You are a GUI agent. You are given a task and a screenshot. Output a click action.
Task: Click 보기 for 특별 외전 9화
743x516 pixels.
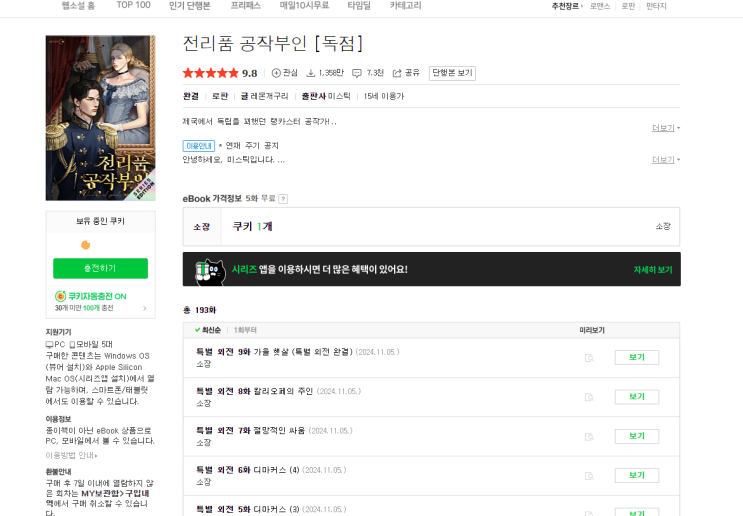point(637,357)
